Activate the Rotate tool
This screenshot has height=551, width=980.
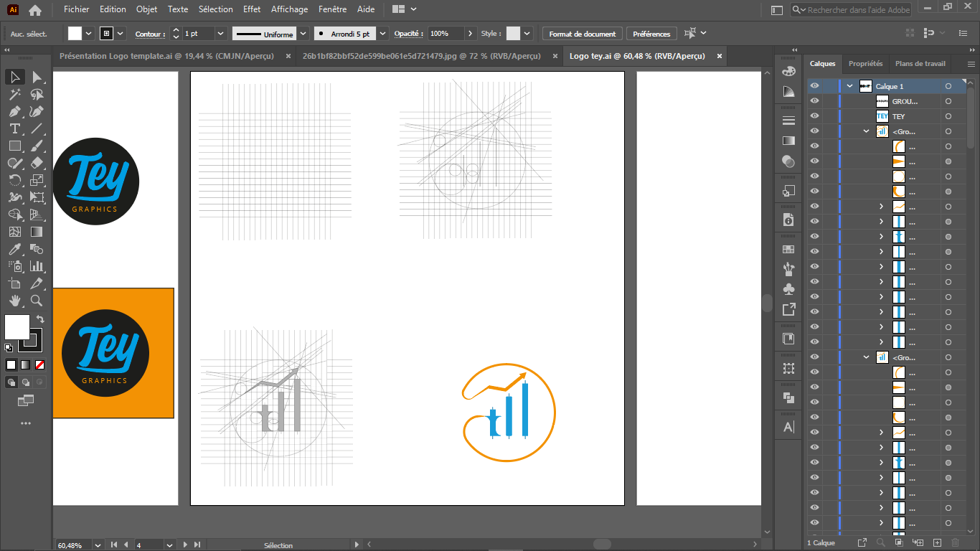point(15,181)
